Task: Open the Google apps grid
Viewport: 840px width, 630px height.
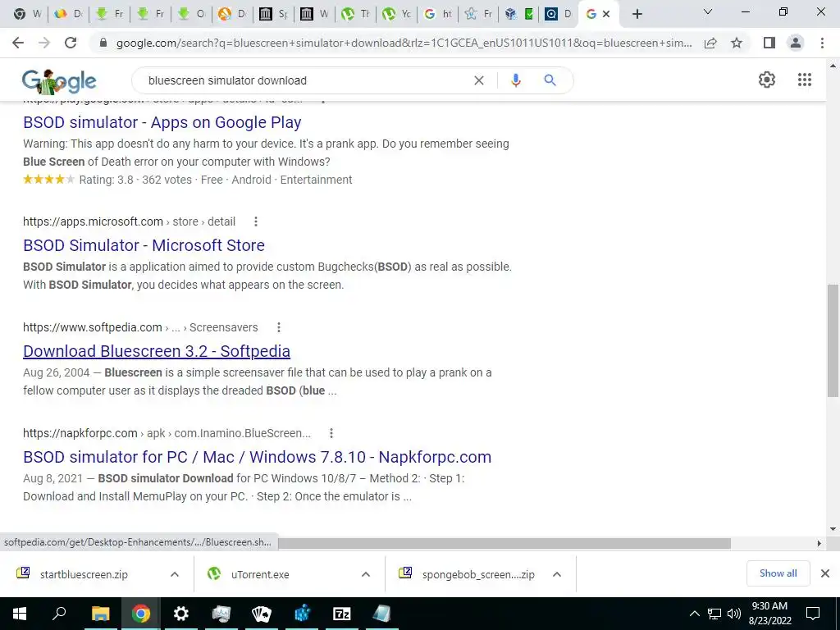Action: click(805, 80)
